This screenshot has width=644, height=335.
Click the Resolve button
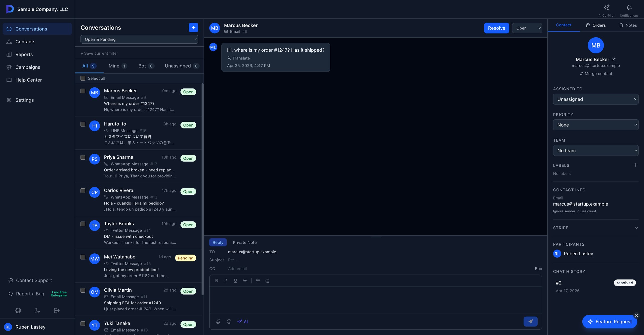click(496, 28)
